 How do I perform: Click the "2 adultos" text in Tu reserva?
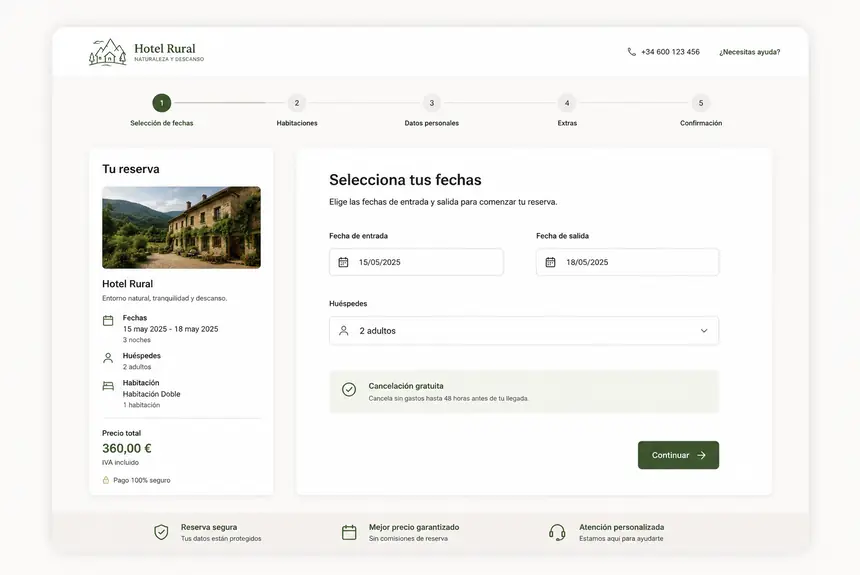[137, 367]
